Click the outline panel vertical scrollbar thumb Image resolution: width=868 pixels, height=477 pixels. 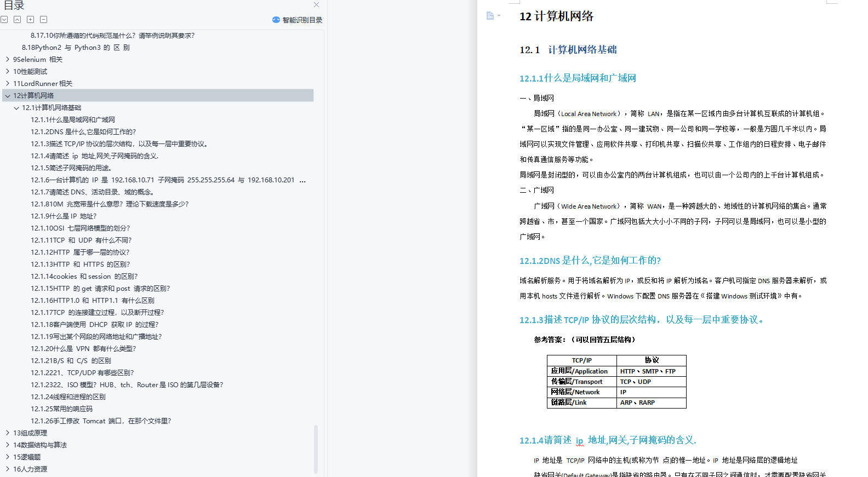pos(316,449)
